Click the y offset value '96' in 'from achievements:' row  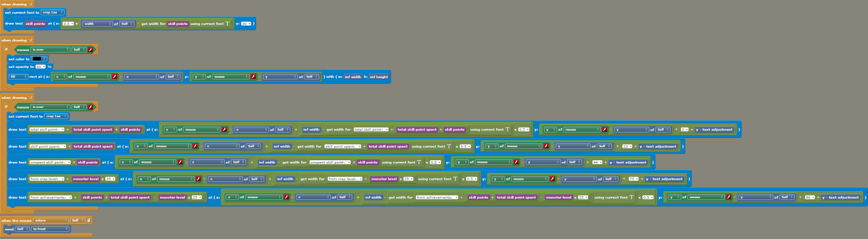pos(809,197)
